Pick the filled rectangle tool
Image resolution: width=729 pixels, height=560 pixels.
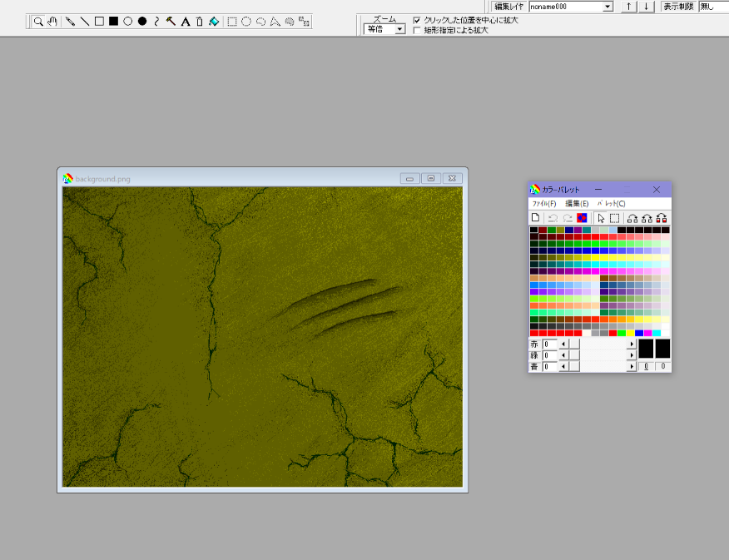(113, 22)
